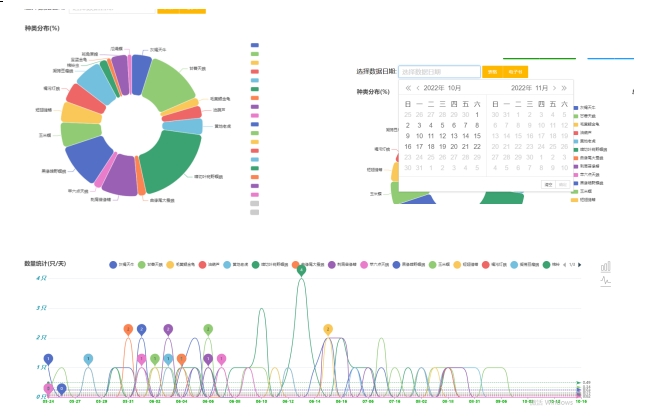This screenshot has width=667, height=418.
Task: Click the clear button at calendar bottom
Action: click(x=548, y=184)
